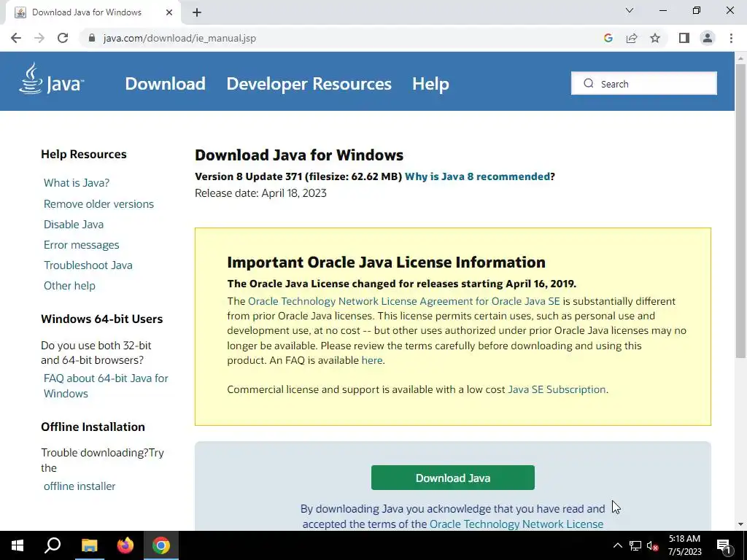Viewport: 747px width, 560px height.
Task: Click the address bar URL
Action: tap(179, 38)
